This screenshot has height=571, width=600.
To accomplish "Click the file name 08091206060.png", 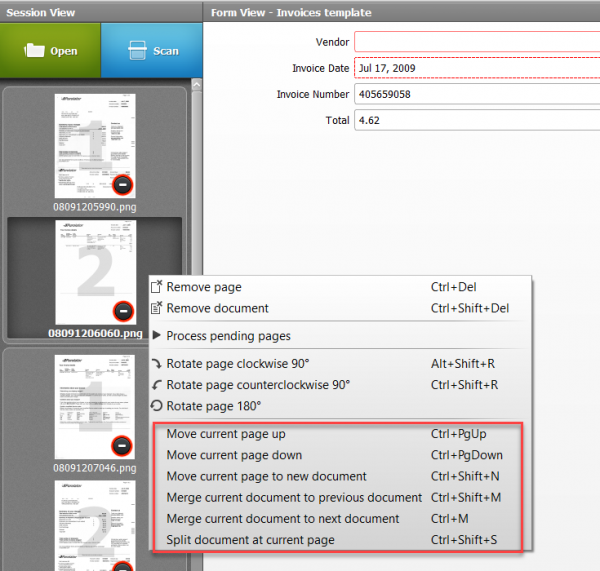I will tap(95, 333).
